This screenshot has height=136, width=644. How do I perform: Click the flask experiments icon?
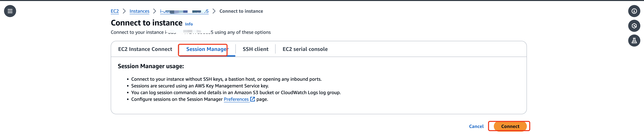pos(634,40)
